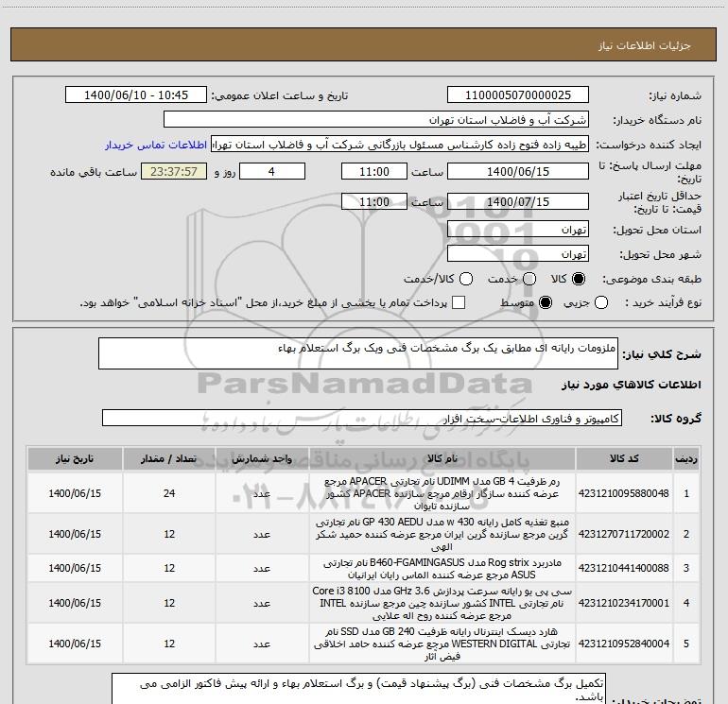Click the تاریخ نیاز column header

pyautogui.click(x=75, y=459)
